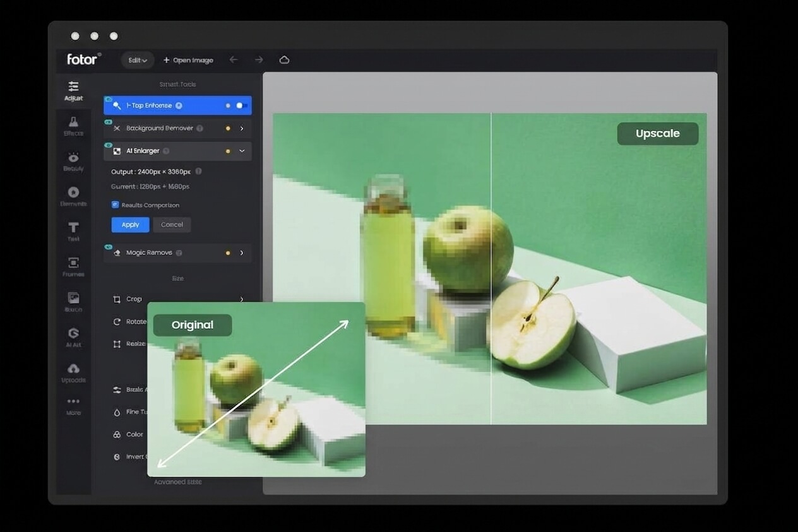Select the Rotate tool
Image resolution: width=798 pixels, height=532 pixels.
[x=129, y=322]
